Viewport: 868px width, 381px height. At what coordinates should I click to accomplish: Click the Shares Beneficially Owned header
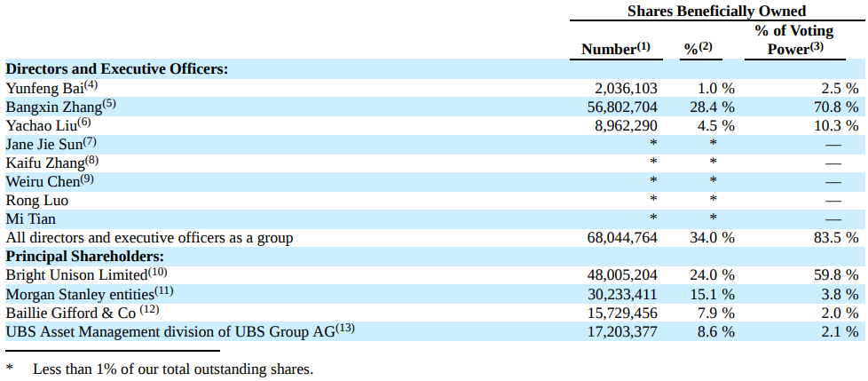pos(716,11)
